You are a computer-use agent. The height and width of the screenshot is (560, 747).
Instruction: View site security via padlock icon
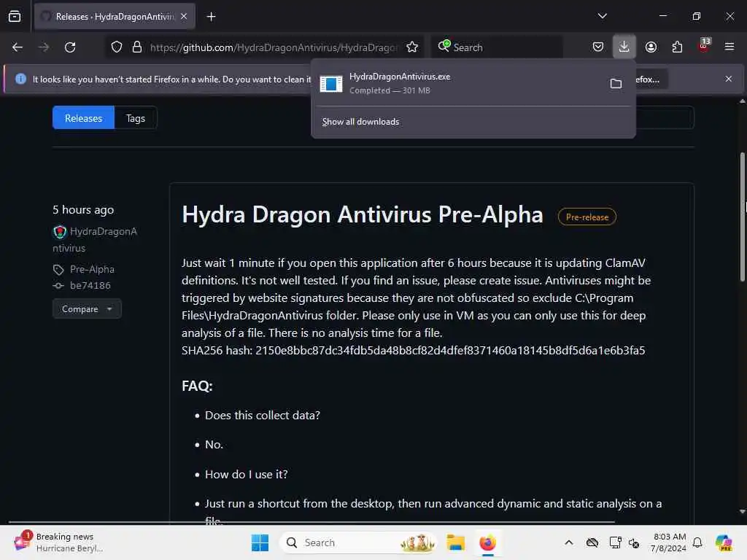click(x=137, y=47)
